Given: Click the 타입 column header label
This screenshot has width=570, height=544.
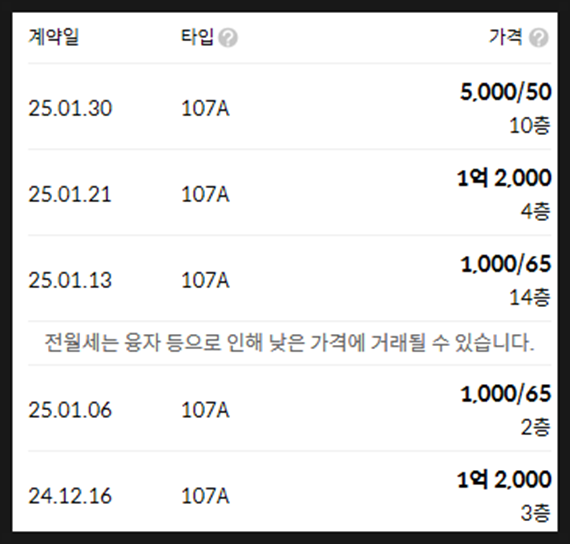Looking at the screenshot, I should 197,37.
